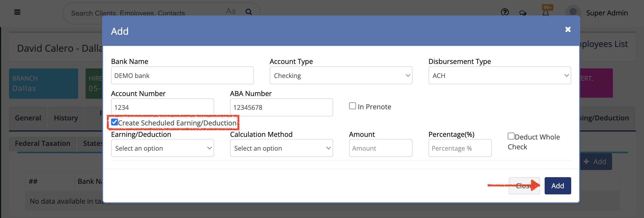Check the In Prenote checkbox
The width and height of the screenshot is (644, 218).
click(352, 106)
